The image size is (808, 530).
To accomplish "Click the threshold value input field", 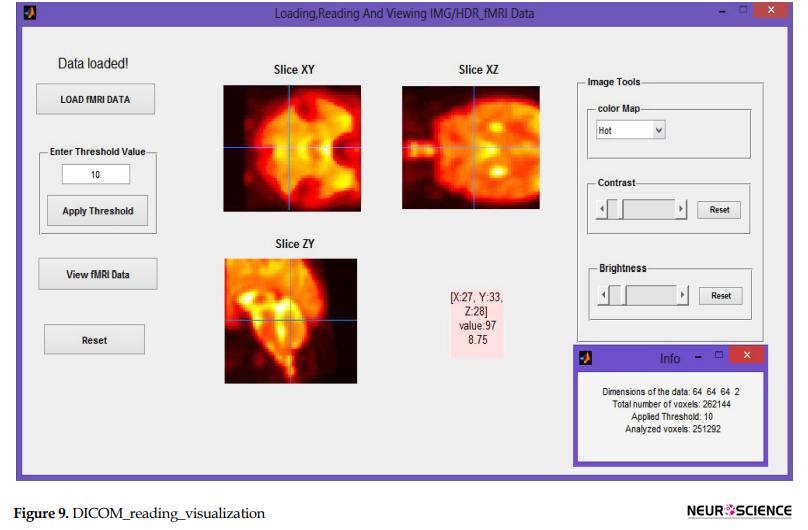I will tap(96, 174).
